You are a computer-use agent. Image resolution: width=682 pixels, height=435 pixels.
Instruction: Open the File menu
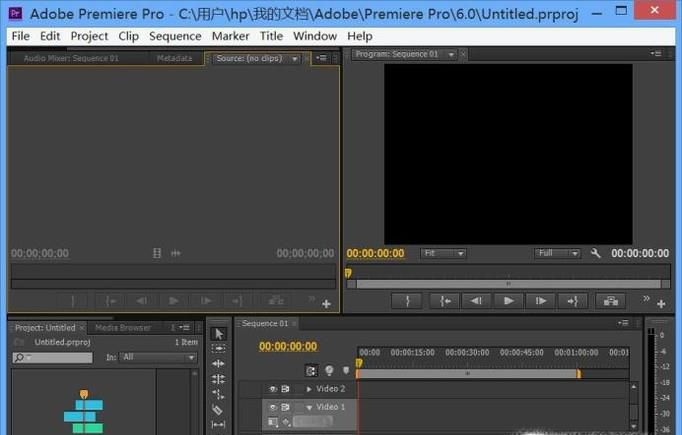coord(20,36)
